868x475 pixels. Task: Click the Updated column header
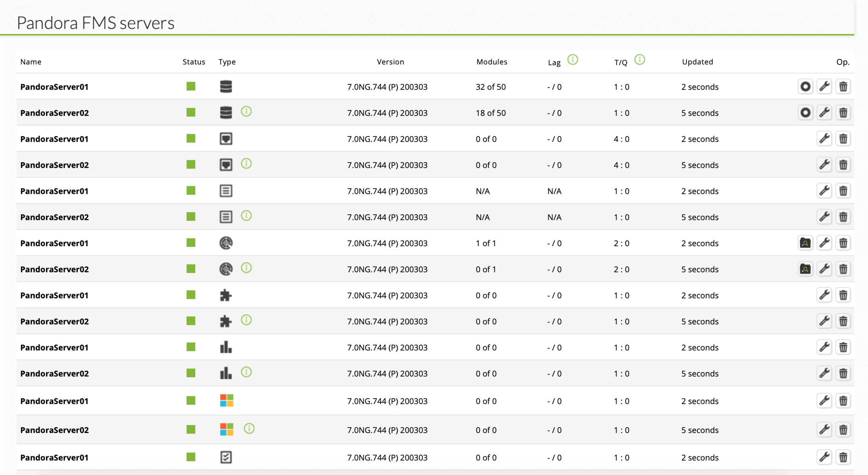point(698,62)
